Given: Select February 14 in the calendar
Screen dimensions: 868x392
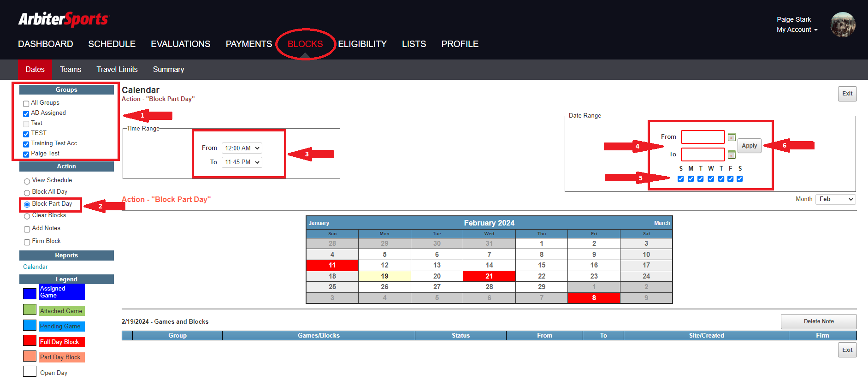Looking at the screenshot, I should point(489,265).
